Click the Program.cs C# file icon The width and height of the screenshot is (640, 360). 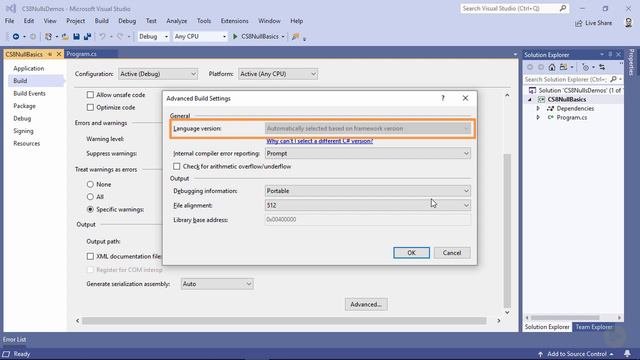pos(550,118)
